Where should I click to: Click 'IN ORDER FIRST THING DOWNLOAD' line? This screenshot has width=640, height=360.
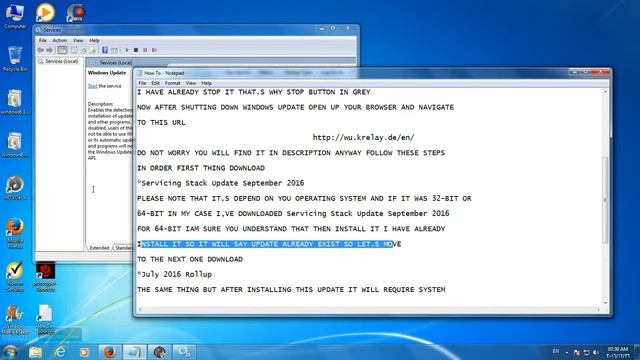pyautogui.click(x=201, y=168)
